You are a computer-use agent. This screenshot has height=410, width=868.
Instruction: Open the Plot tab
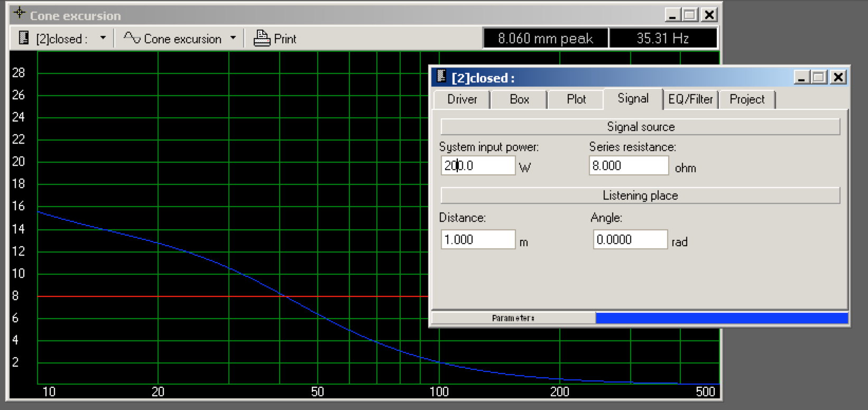click(x=576, y=99)
